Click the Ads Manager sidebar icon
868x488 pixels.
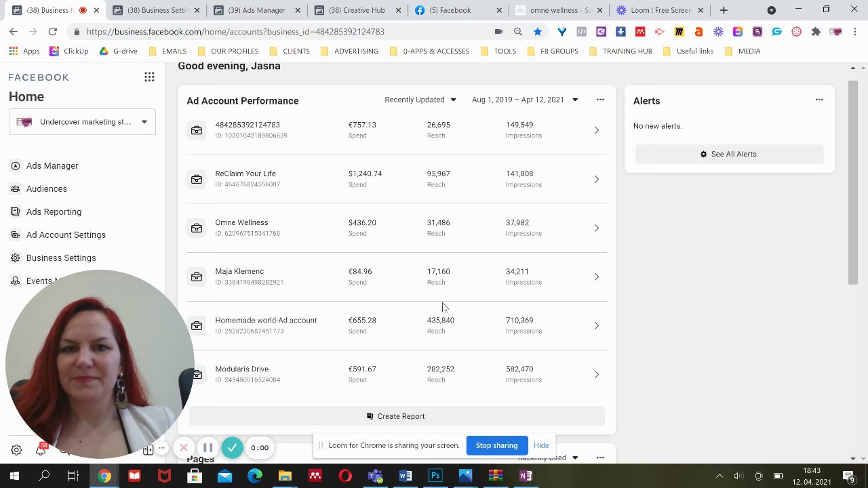pyautogui.click(x=15, y=165)
